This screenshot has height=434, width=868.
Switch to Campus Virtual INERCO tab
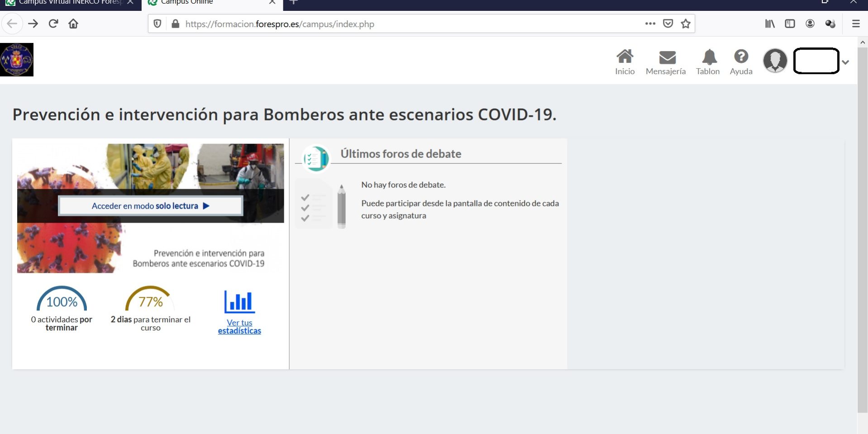click(68, 3)
